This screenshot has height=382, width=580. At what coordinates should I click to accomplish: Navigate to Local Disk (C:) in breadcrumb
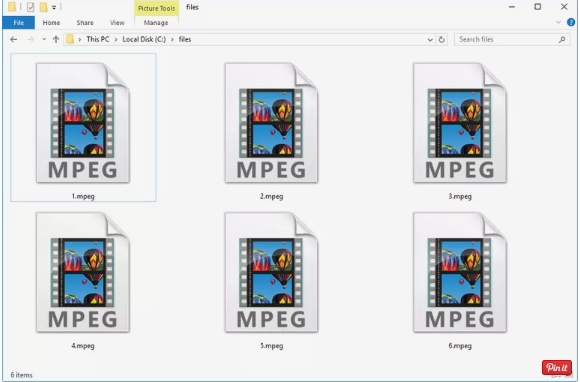[144, 39]
